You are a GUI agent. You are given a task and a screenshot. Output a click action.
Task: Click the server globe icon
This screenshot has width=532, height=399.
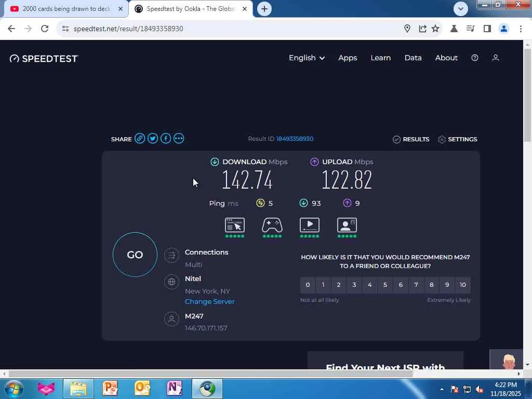(171, 282)
